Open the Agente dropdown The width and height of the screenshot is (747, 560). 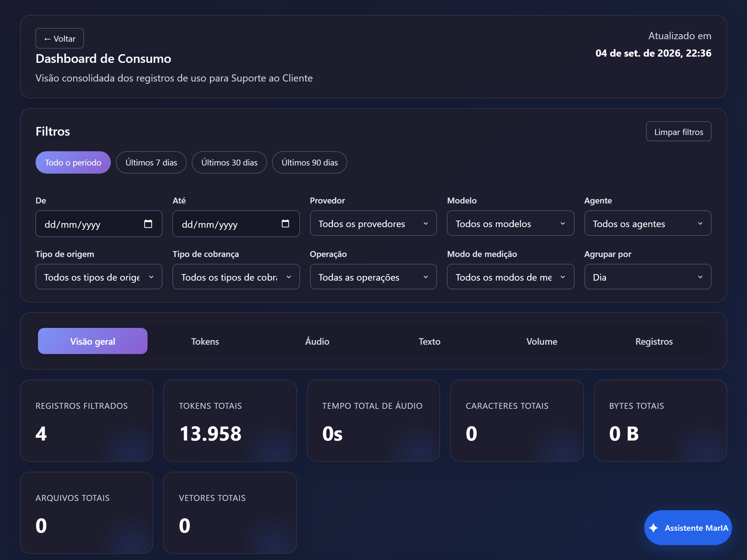click(648, 223)
